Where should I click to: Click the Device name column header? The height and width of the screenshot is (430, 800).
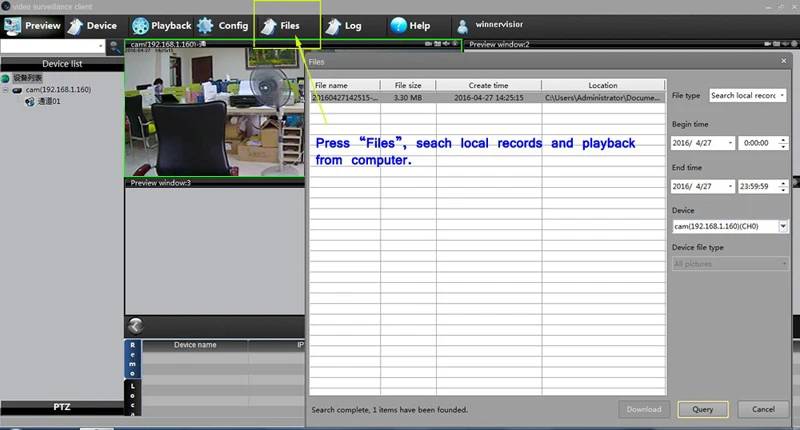click(195, 345)
